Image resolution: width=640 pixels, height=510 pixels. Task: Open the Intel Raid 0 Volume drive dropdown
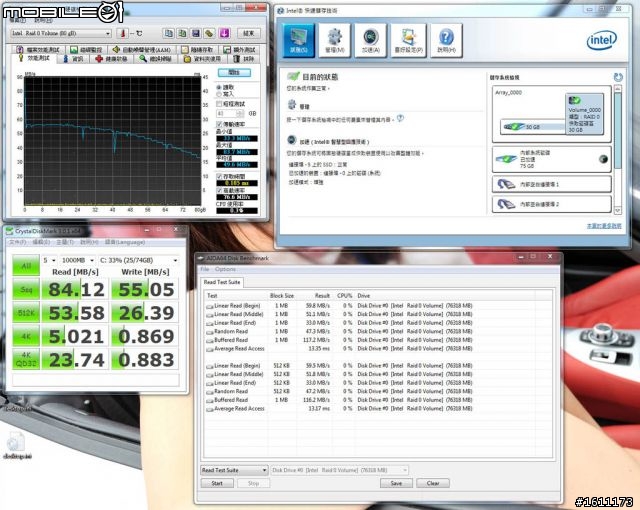click(61, 33)
